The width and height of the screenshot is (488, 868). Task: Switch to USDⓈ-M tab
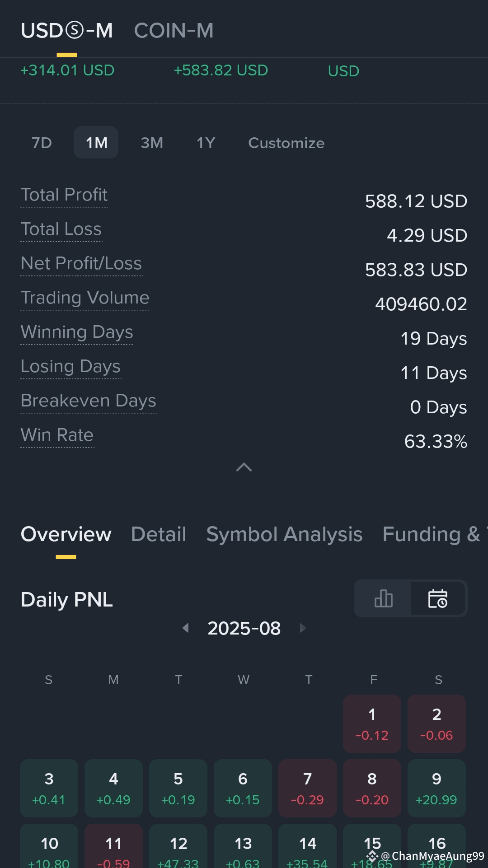(67, 31)
